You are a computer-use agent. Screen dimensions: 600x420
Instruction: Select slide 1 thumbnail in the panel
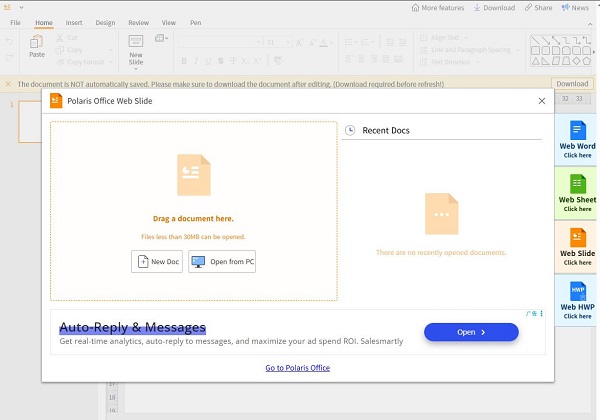tap(30, 122)
